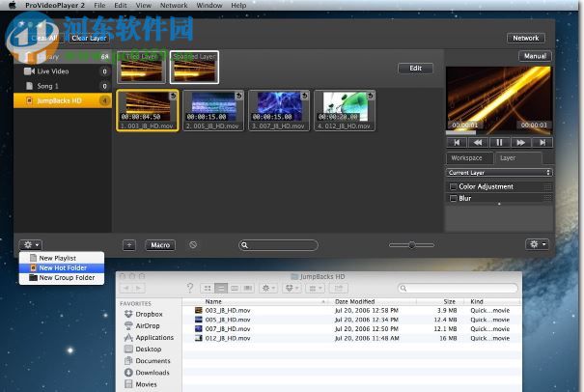
Task: Open Finder Dropbox toolbar dropdown
Action: (292, 288)
